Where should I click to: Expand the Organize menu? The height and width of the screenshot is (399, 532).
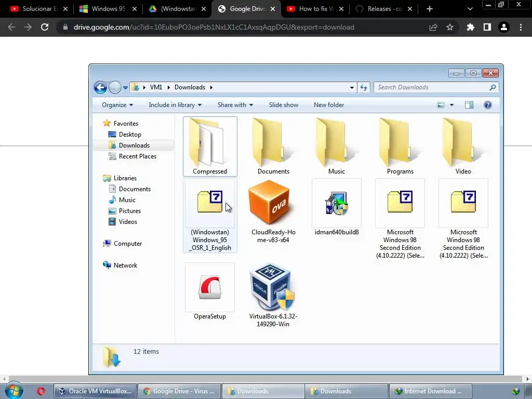(x=117, y=105)
